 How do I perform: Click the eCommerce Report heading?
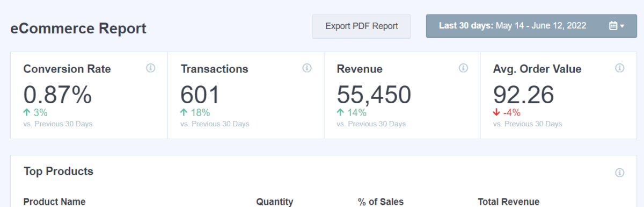click(x=78, y=28)
